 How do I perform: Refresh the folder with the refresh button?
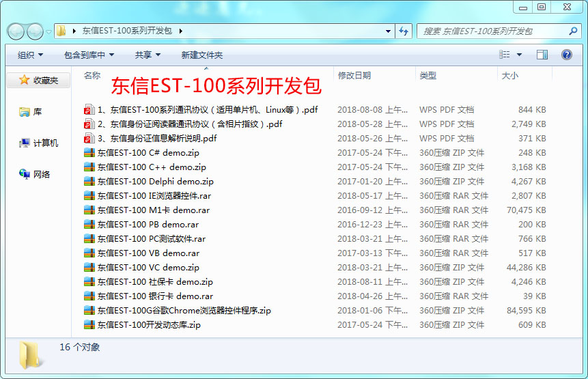pyautogui.click(x=404, y=31)
